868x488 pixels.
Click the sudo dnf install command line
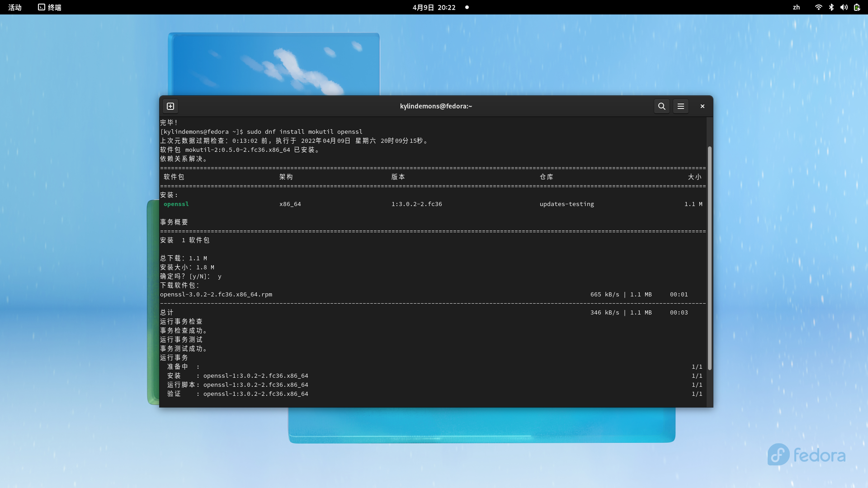[304, 132]
